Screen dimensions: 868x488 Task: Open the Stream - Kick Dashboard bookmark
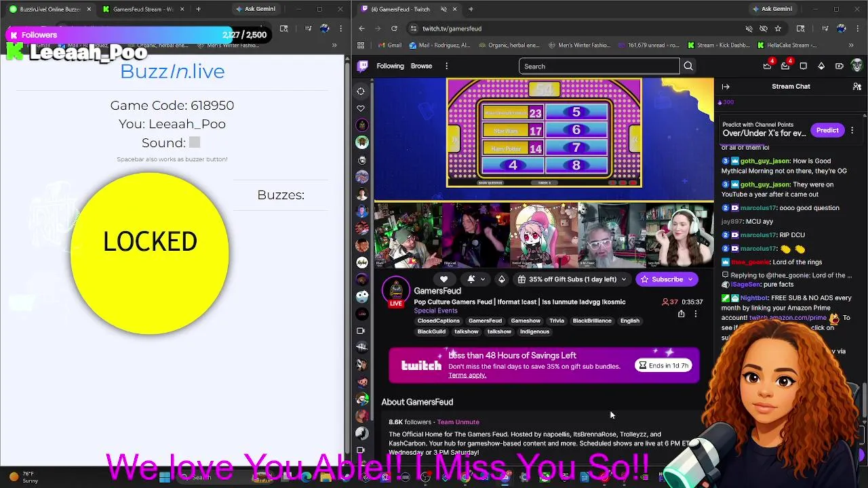pyautogui.click(x=719, y=45)
